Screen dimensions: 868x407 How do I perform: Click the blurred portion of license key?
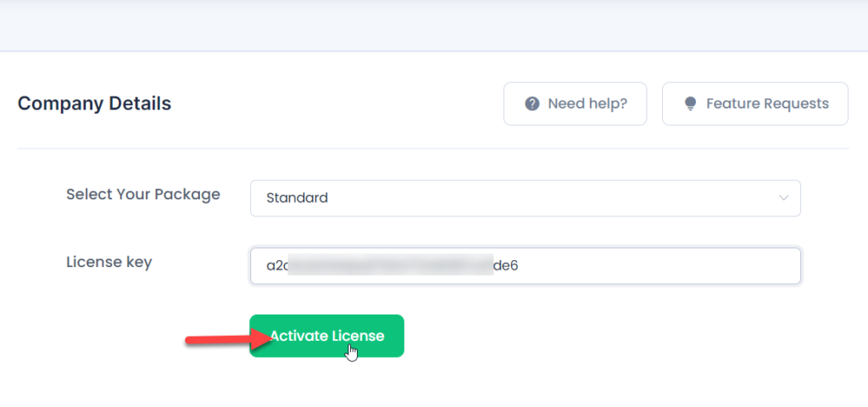(391, 265)
